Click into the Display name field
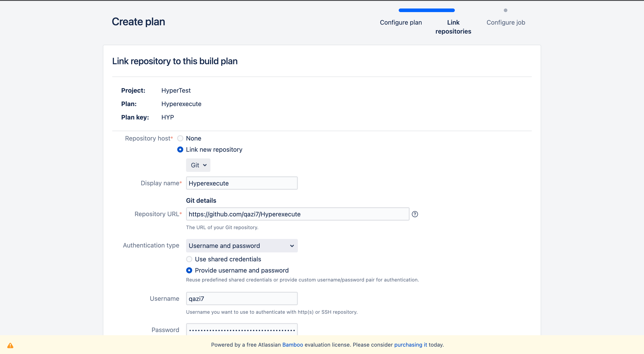644x354 pixels. point(241,183)
